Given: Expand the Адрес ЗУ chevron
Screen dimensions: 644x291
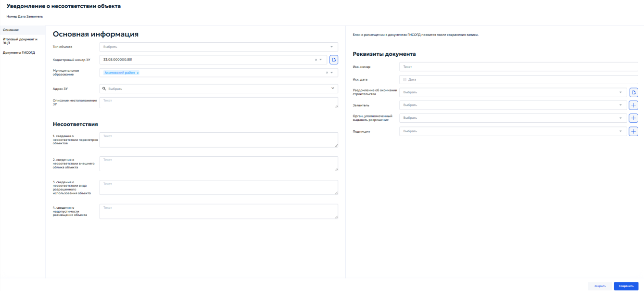Looking at the screenshot, I should tap(333, 89).
